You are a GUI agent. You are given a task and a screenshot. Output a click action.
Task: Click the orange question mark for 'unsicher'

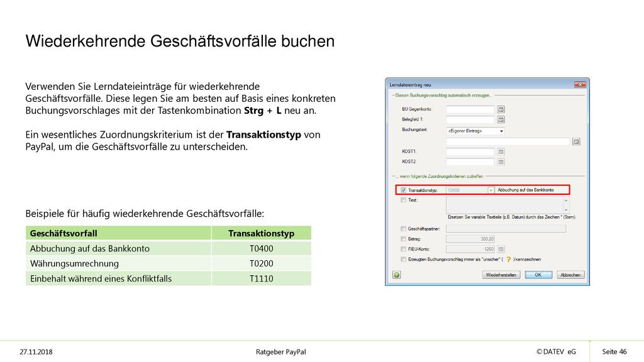pyautogui.click(x=508, y=260)
